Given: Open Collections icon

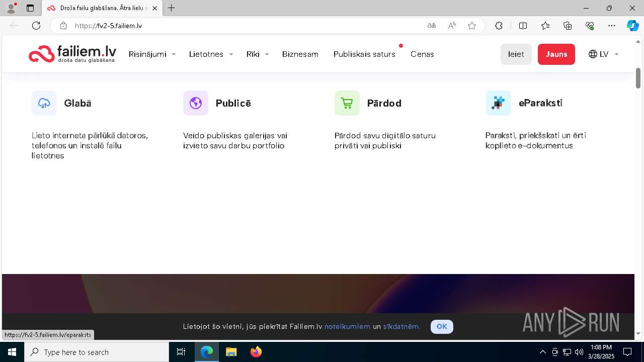Looking at the screenshot, I should click(x=568, y=26).
